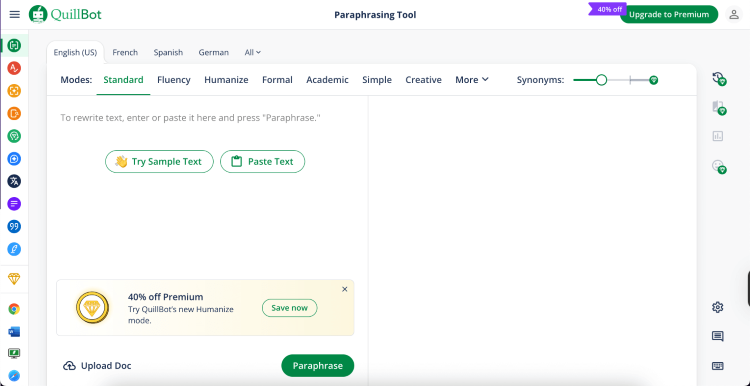Click the Paraphrase button
The width and height of the screenshot is (750, 386).
click(318, 366)
